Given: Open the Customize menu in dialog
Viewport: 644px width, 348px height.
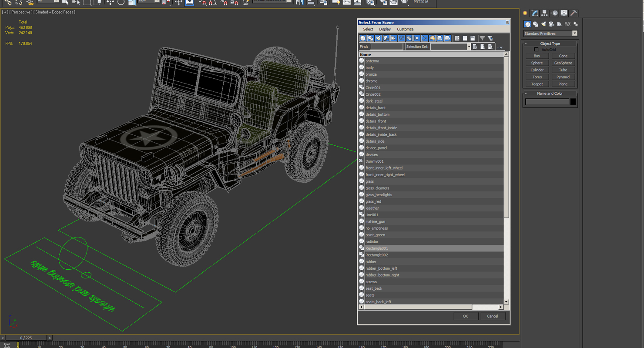Looking at the screenshot, I should click(x=405, y=29).
